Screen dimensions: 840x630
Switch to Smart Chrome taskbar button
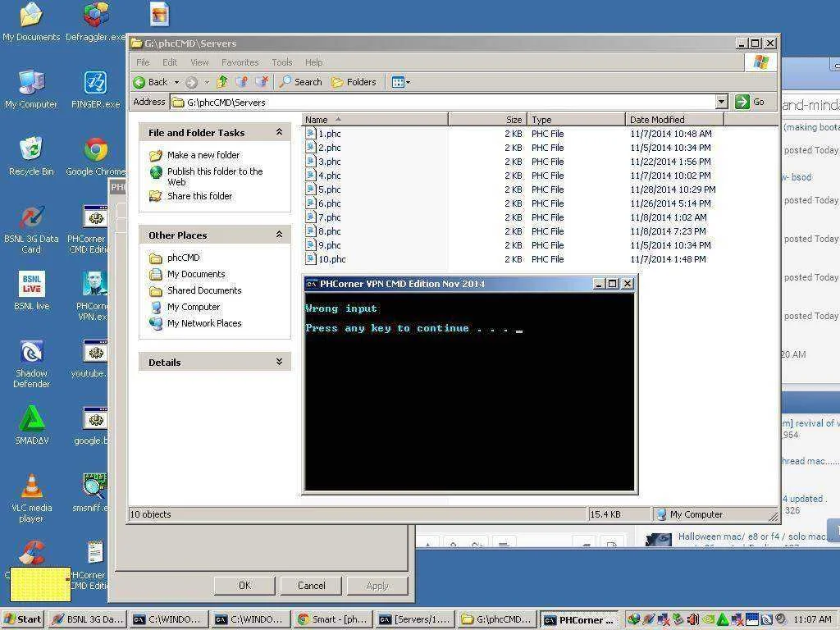333,619
